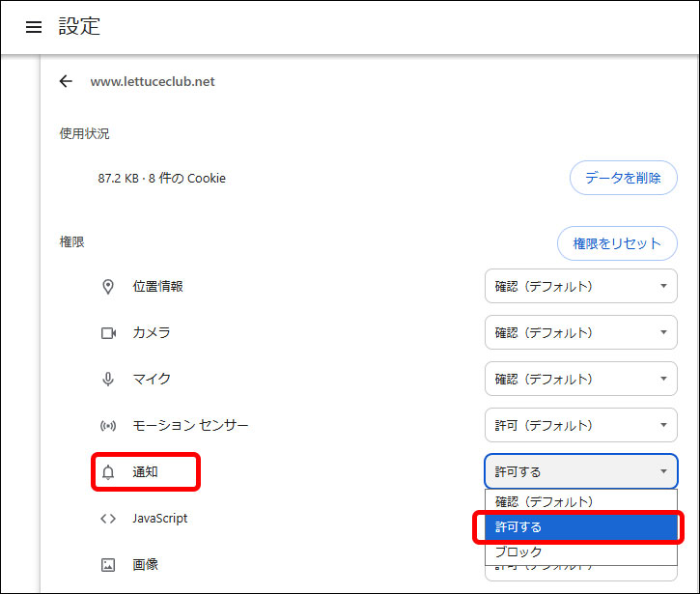
Task: Choose ブロック in the notification list
Action: pos(581,552)
